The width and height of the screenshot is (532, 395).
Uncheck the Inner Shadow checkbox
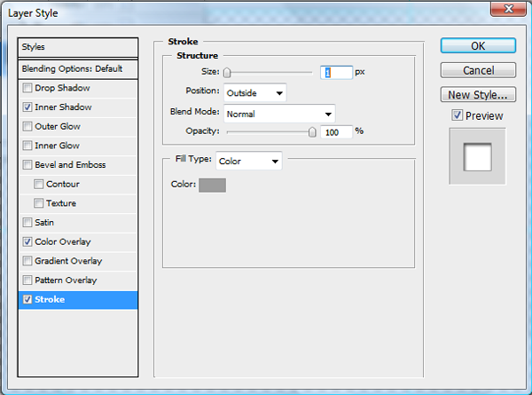point(27,107)
